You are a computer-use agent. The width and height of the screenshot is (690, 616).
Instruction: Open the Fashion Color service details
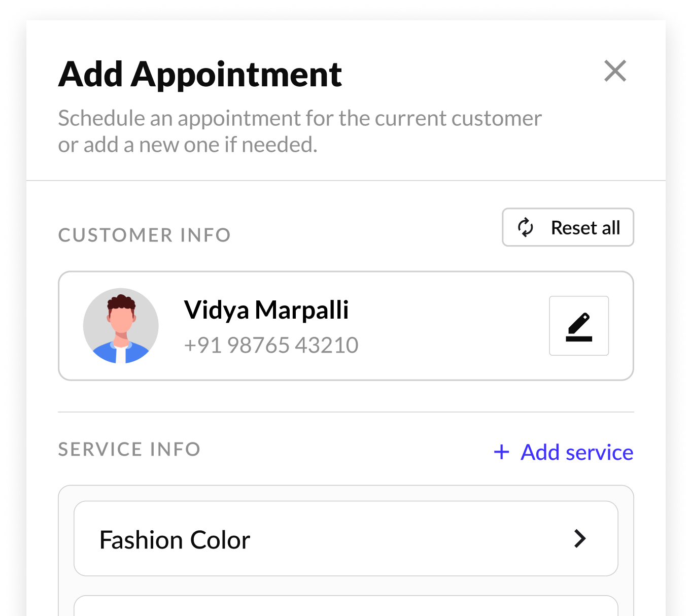pos(347,538)
